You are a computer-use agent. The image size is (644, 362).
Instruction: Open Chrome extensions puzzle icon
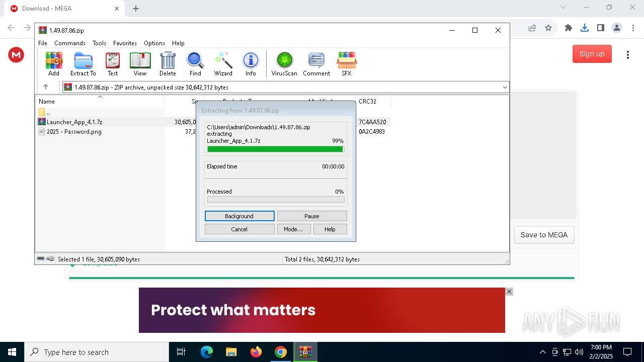pos(569,28)
